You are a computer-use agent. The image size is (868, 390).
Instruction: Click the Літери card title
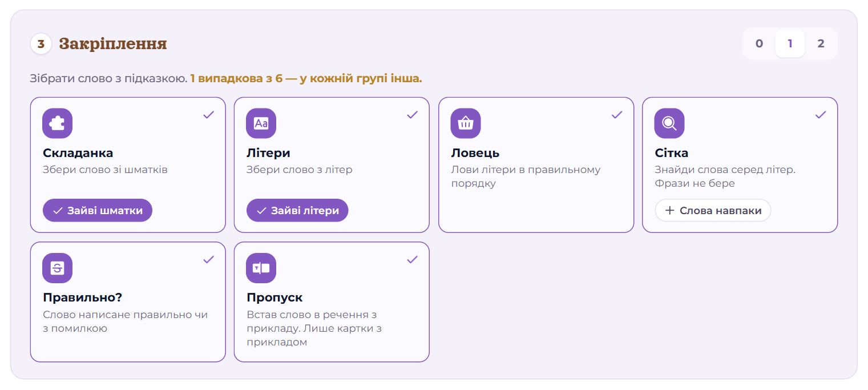click(x=268, y=153)
